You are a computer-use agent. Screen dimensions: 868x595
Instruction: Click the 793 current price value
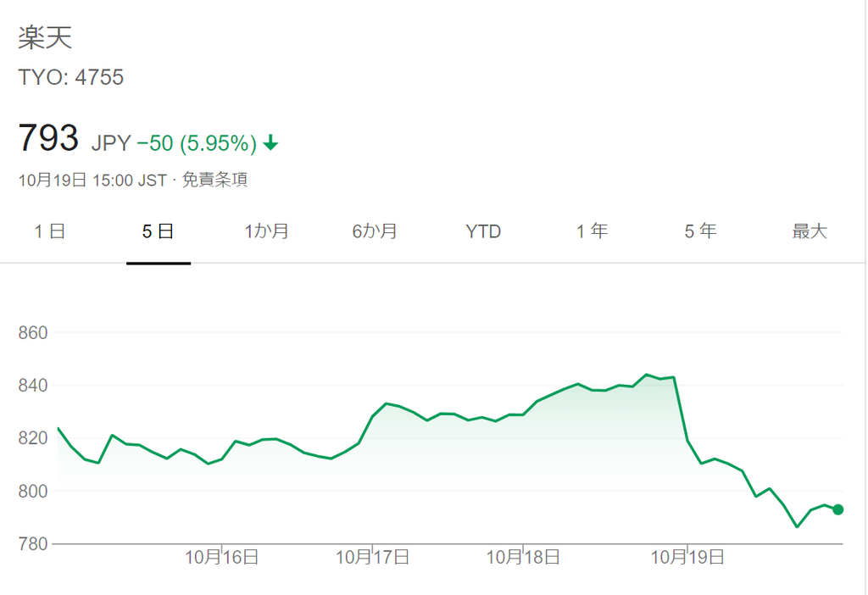pos(48,138)
